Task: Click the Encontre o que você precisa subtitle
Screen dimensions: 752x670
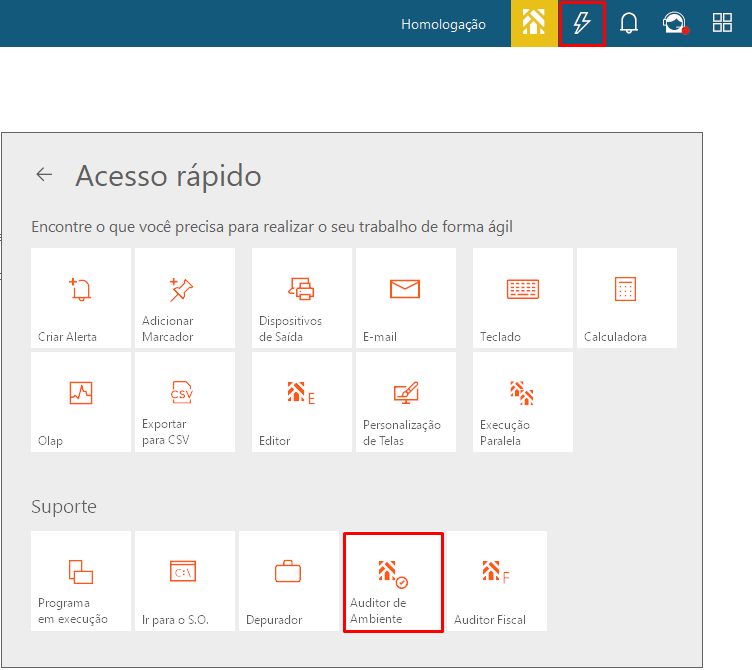Action: 272,226
